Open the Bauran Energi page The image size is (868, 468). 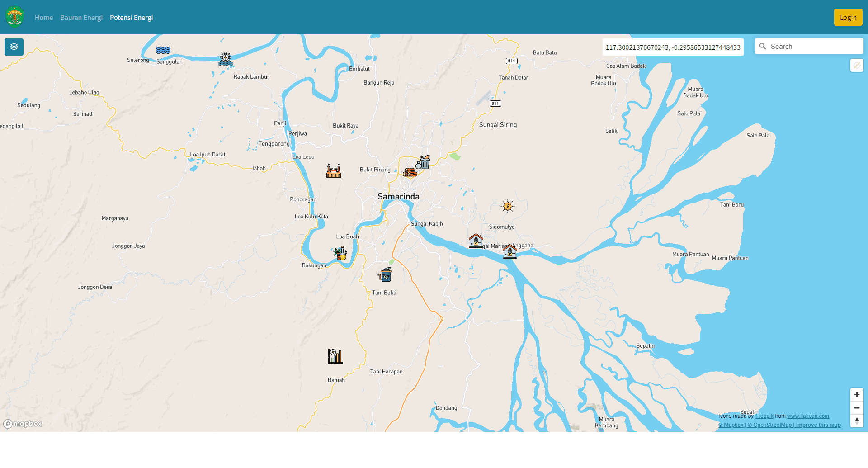pyautogui.click(x=81, y=17)
